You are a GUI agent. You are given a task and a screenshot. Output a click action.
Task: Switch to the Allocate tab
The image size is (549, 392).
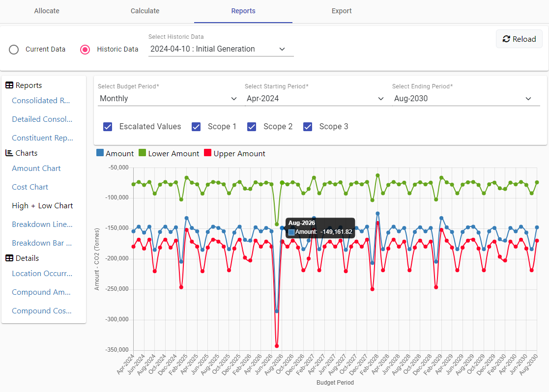[x=47, y=11]
